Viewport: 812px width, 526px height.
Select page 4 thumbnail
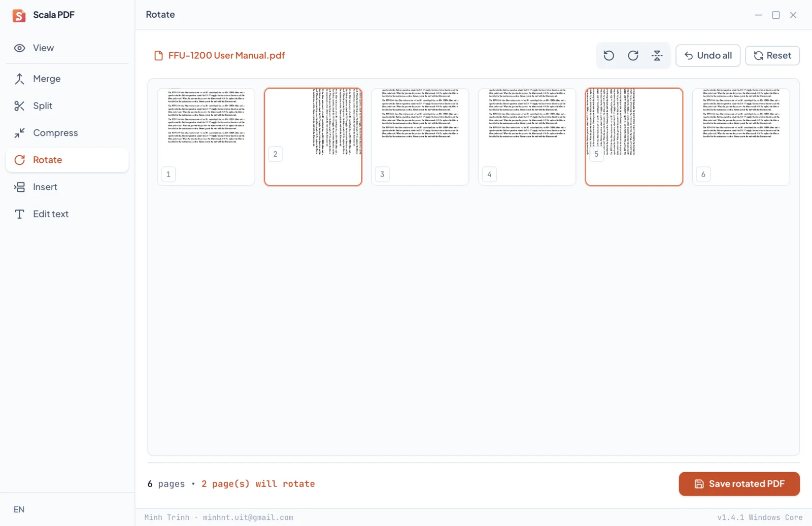527,137
